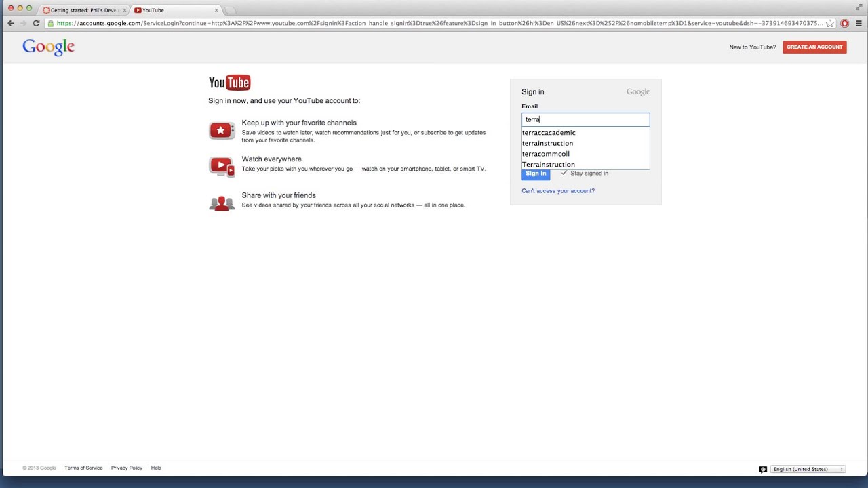Open the Privacy Policy link

point(127,468)
